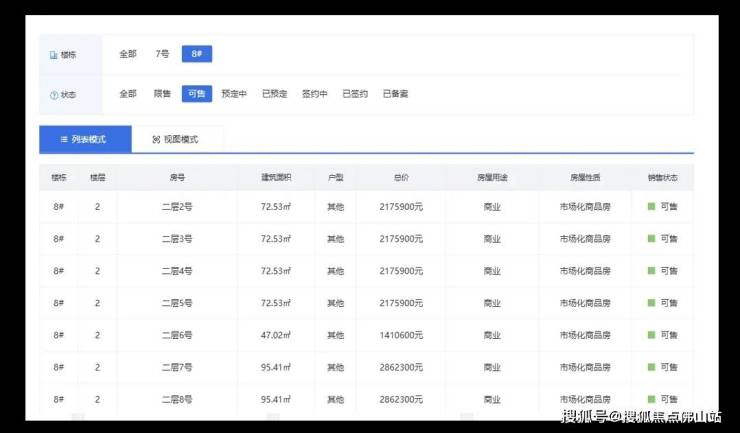The image size is (740, 433).
Task: Click the grid icon in 视图模式 tab
Action: 156,139
